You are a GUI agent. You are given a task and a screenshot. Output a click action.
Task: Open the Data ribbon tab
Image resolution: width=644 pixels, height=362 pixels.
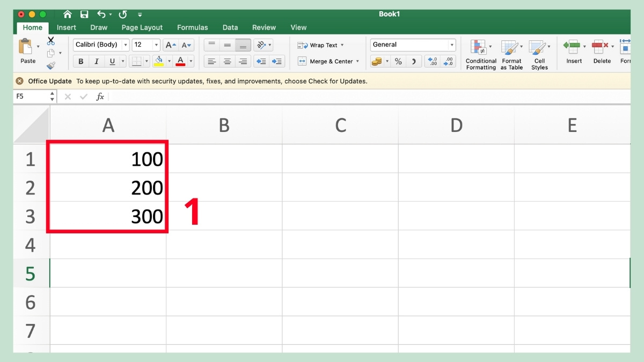(x=230, y=27)
